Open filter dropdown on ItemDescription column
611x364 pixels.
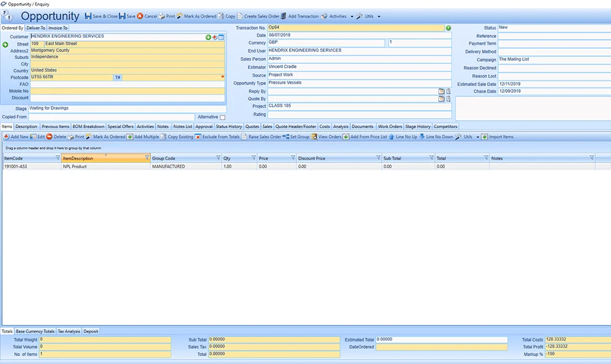click(x=147, y=158)
